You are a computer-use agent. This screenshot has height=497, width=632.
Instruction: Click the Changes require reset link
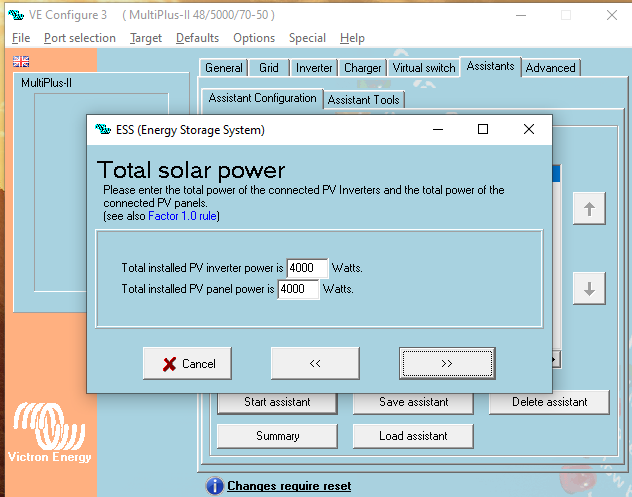(289, 486)
